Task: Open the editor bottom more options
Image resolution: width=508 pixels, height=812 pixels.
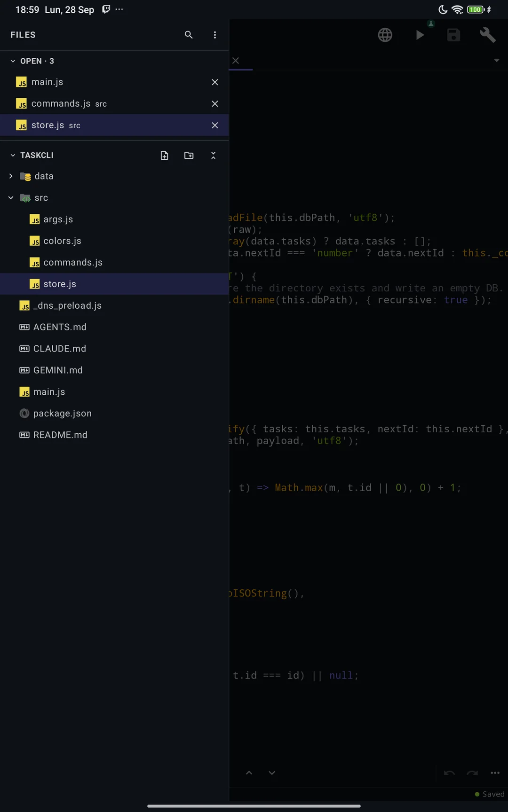Action: point(495,773)
